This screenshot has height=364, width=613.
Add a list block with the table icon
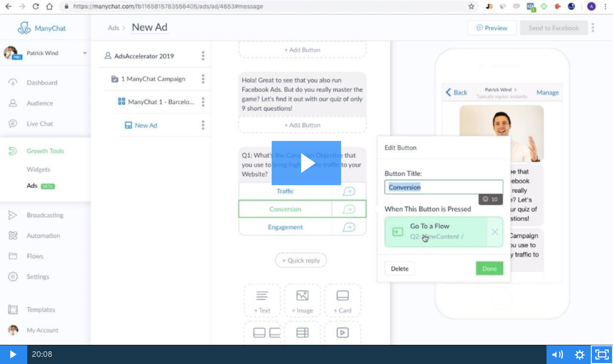(x=302, y=332)
